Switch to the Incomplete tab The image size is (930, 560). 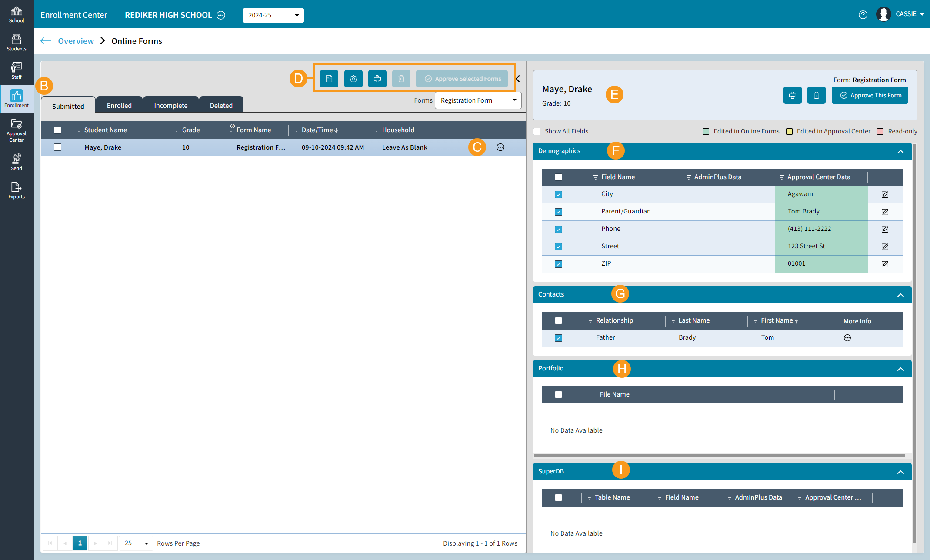(170, 106)
